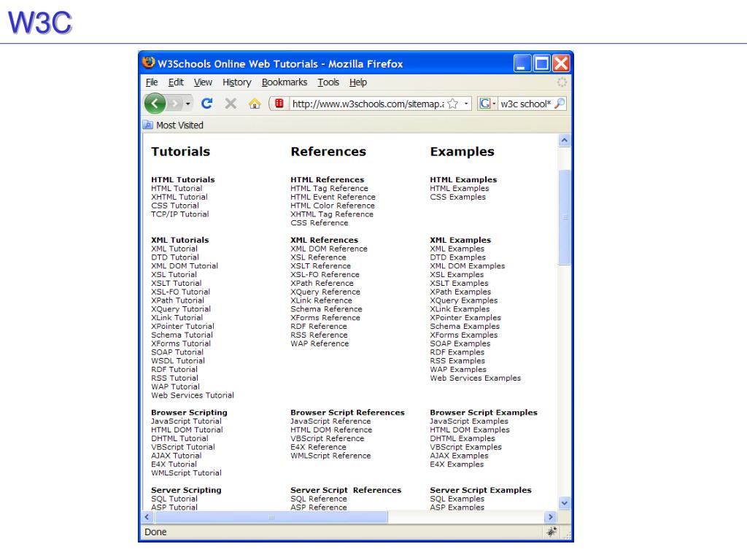Go back with the green Back arrow
The height and width of the screenshot is (560, 747).
point(155,104)
